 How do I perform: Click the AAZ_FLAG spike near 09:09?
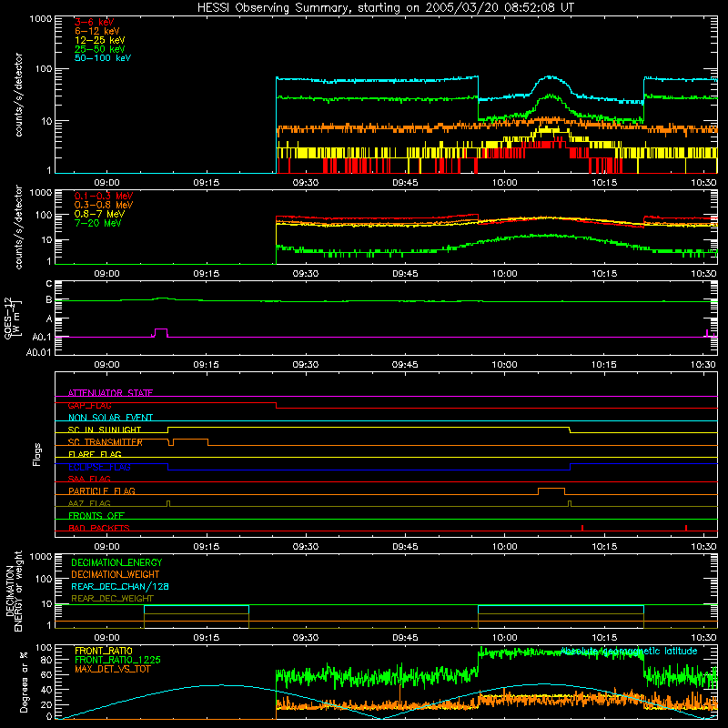click(168, 504)
